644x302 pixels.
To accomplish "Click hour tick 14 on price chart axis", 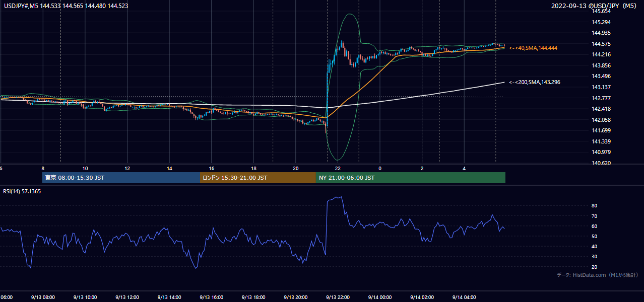I will [169, 168].
